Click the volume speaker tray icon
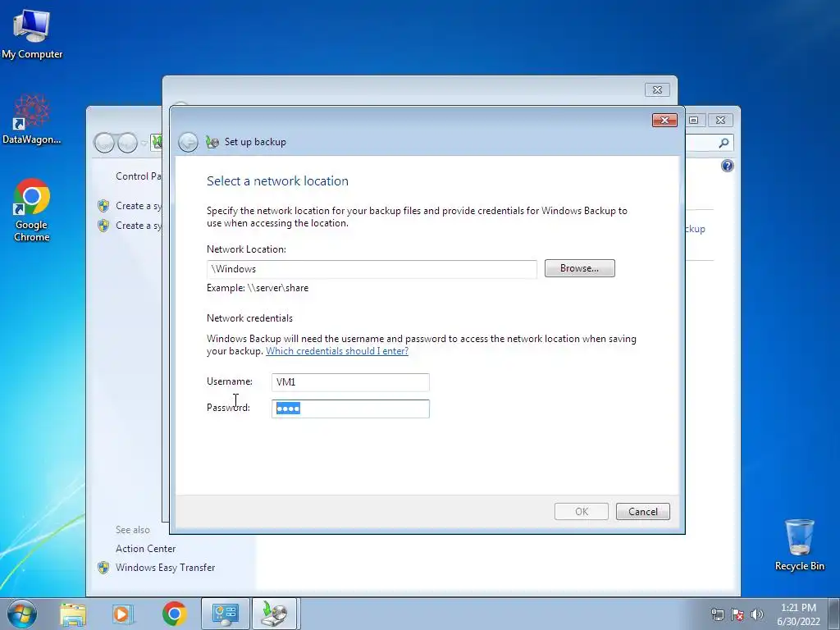This screenshot has width=840, height=630. coord(757,614)
